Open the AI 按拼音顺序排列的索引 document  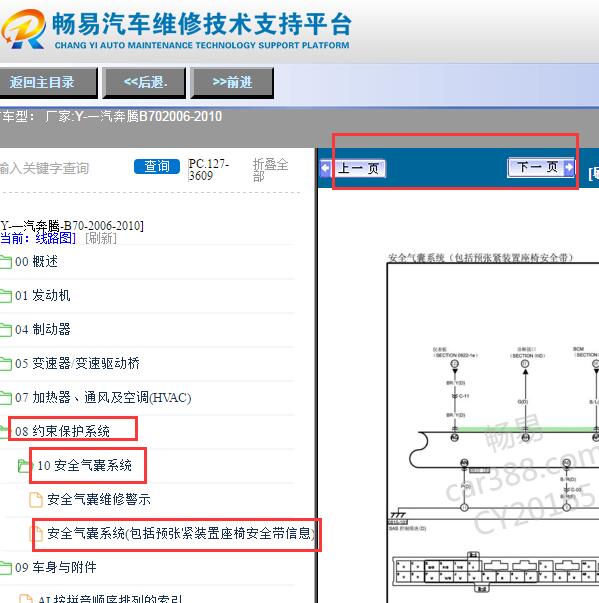[110, 598]
